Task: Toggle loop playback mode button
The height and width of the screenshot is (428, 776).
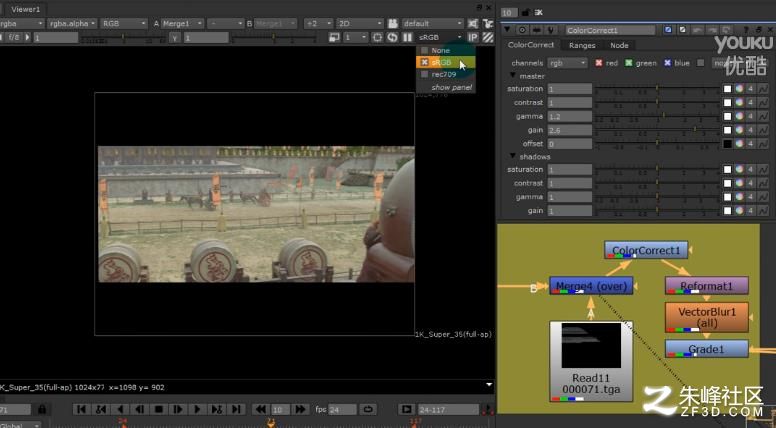Action: 368,409
